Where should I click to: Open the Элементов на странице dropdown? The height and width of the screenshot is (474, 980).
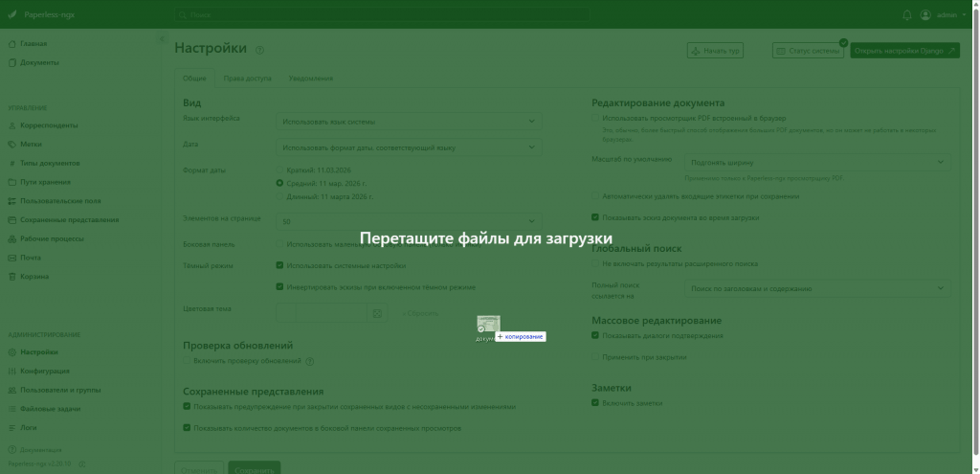pyautogui.click(x=409, y=221)
